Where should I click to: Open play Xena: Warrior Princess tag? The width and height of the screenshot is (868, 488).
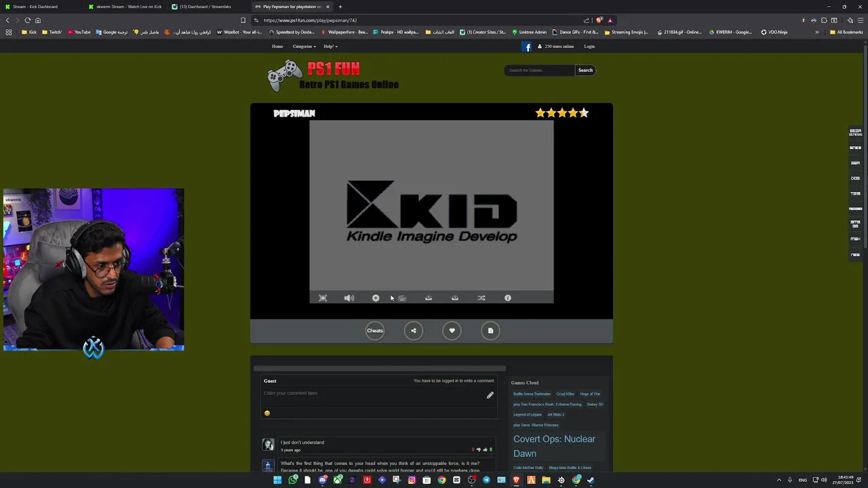536,425
